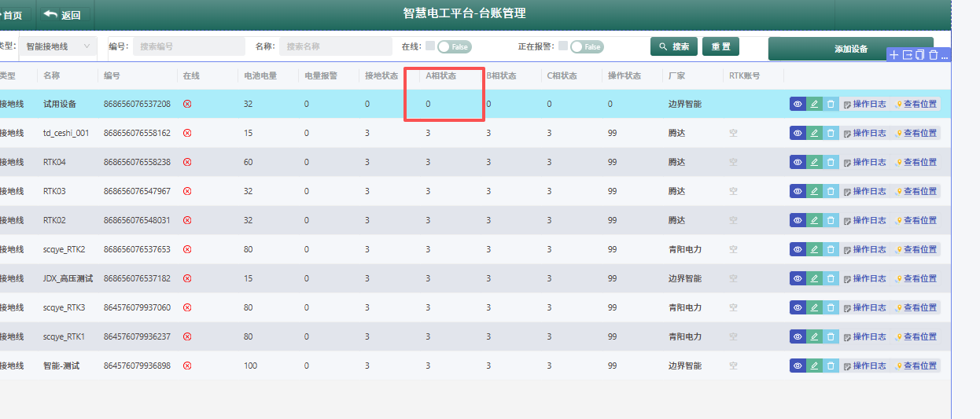Image resolution: width=980 pixels, height=419 pixels.
Task: Toggle the 正在报警 alarm filter switch
Action: 587,47
